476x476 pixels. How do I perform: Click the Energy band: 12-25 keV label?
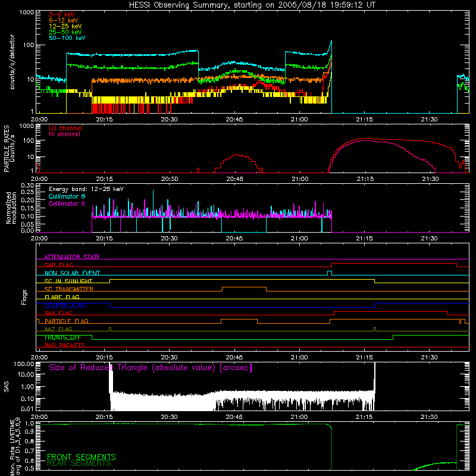click(x=86, y=189)
